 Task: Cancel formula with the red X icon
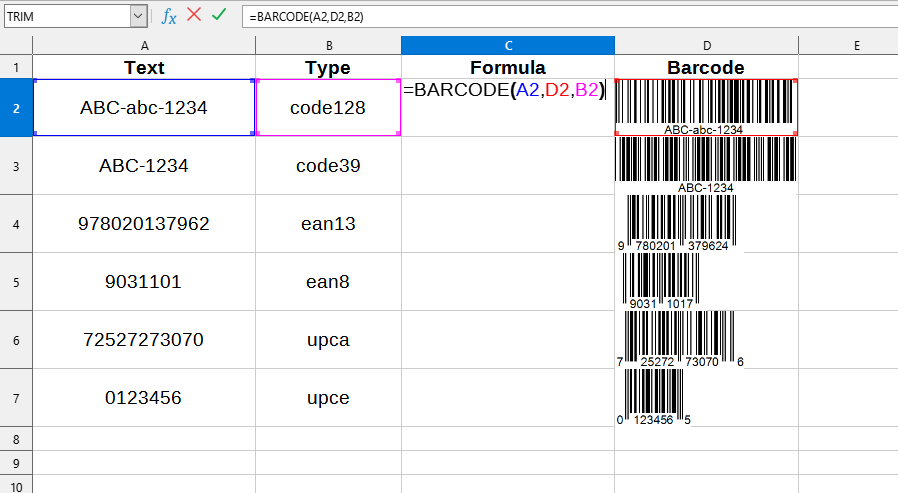click(x=194, y=16)
